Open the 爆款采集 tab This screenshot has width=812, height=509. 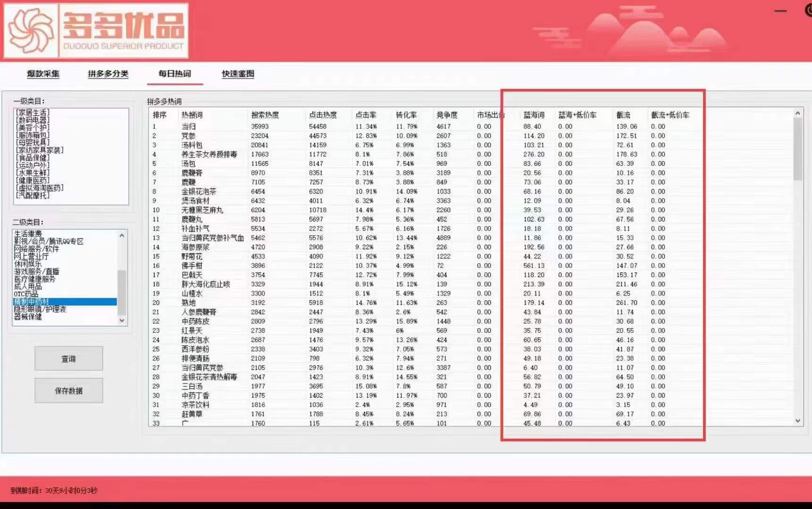click(43, 74)
